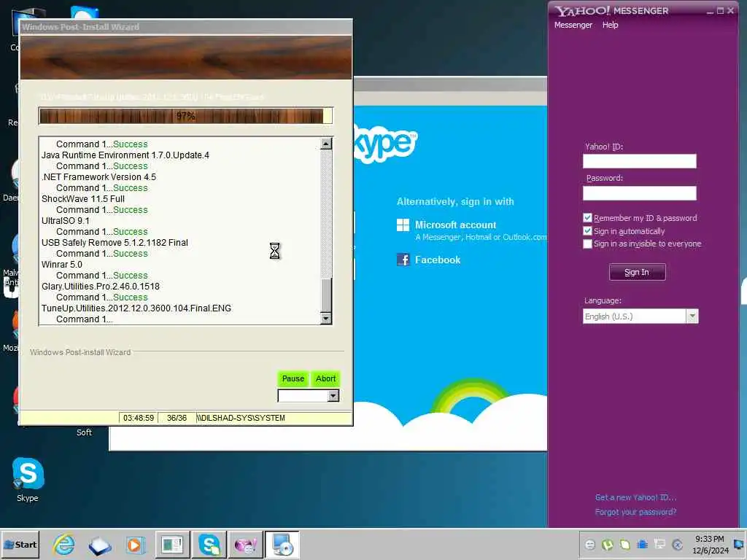Click the scroll-down arrow of install log
The width and height of the screenshot is (747, 560).
(326, 318)
